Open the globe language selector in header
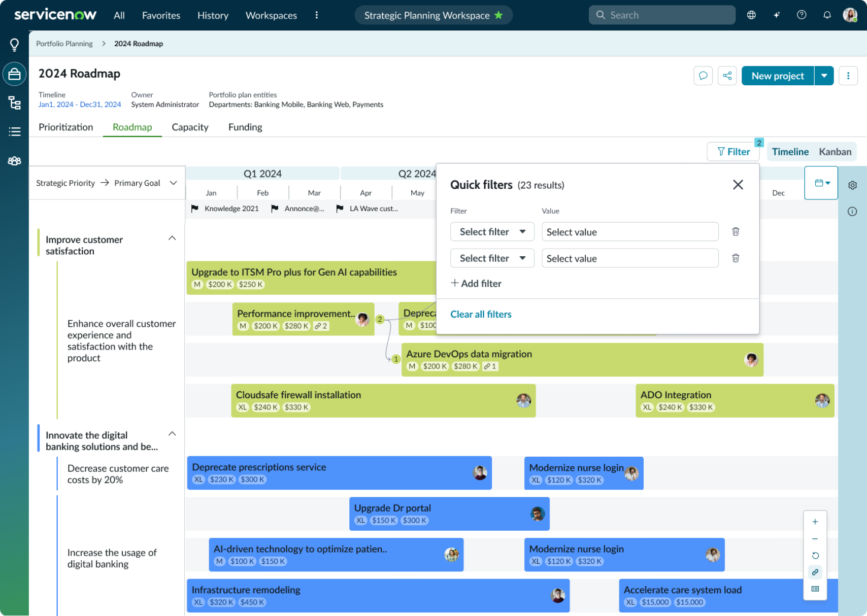Image resolution: width=867 pixels, height=616 pixels. [751, 15]
